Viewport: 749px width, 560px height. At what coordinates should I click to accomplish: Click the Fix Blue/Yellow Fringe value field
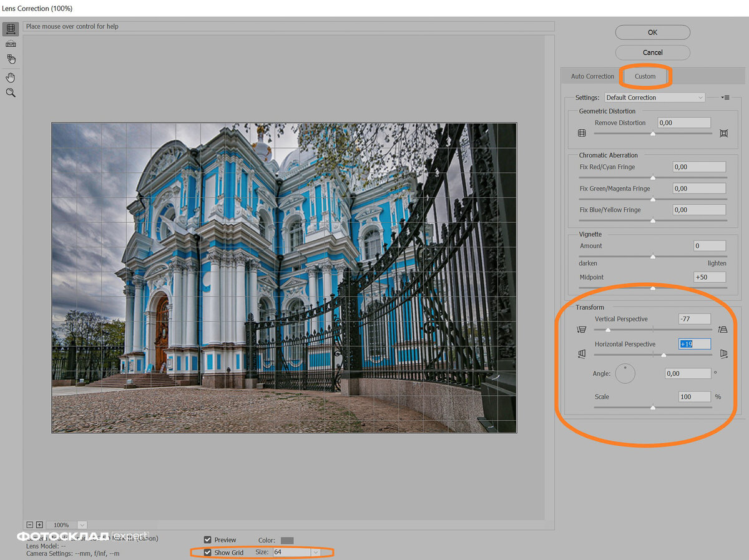[699, 210]
